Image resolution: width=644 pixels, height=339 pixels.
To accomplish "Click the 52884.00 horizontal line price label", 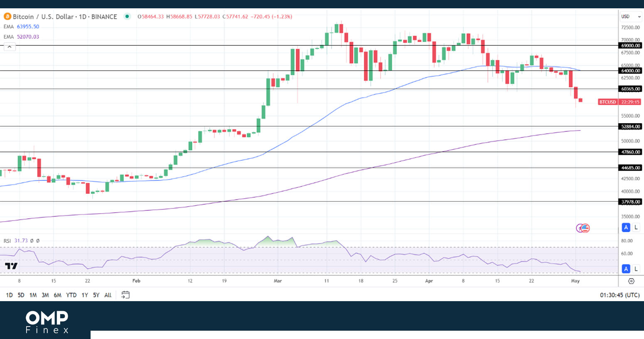I will [x=630, y=126].
